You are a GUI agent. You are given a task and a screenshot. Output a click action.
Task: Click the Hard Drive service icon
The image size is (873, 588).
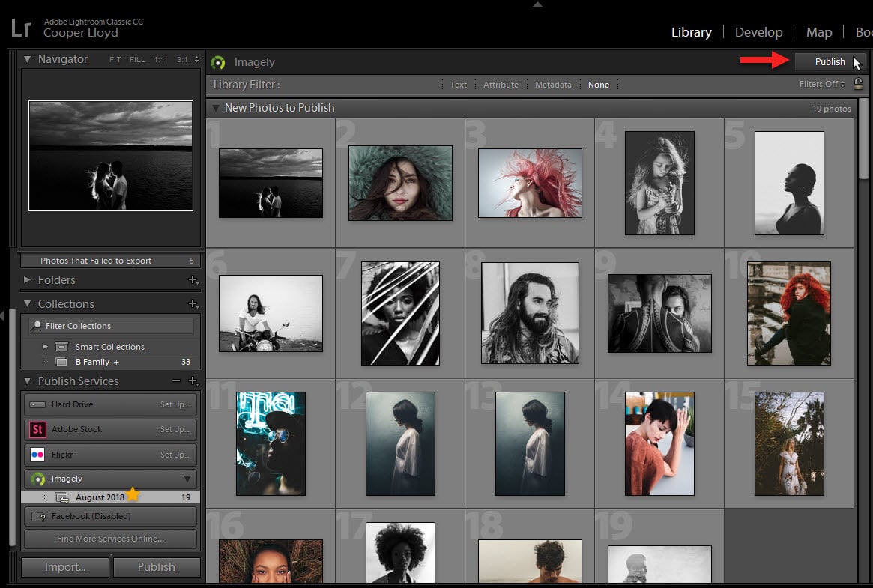pos(37,404)
